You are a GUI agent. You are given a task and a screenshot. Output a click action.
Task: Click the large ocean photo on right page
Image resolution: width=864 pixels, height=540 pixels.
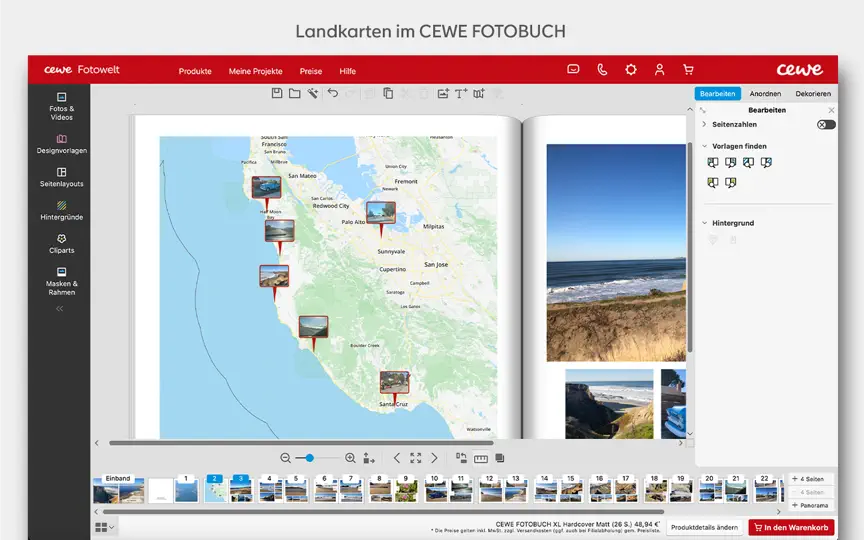coord(616,253)
